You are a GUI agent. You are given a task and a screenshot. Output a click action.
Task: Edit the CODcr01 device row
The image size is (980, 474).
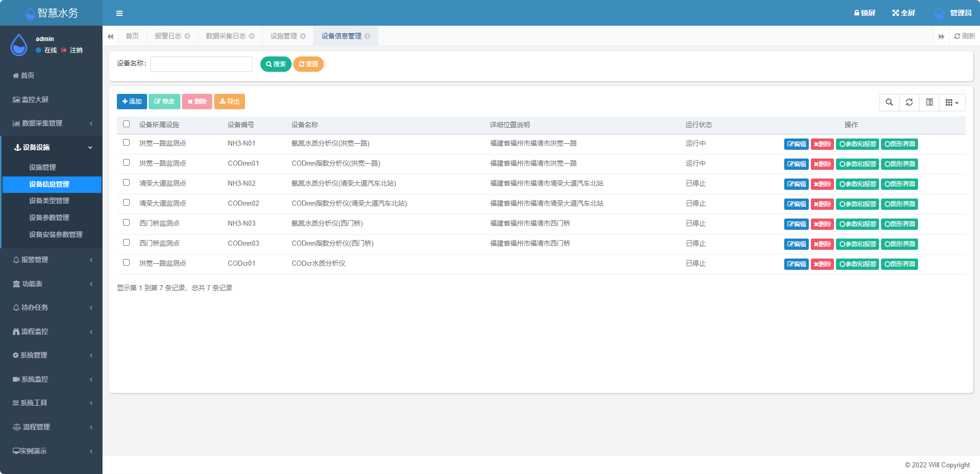pos(797,264)
